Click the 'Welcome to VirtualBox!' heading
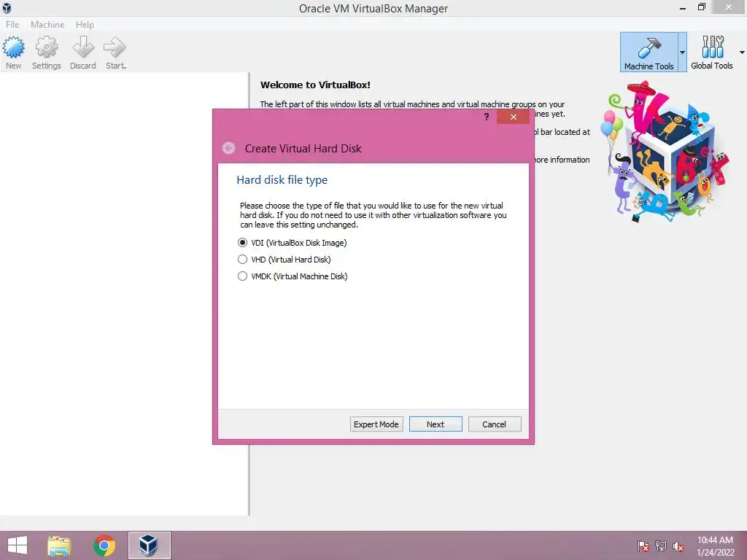This screenshot has width=747, height=560. (x=315, y=85)
